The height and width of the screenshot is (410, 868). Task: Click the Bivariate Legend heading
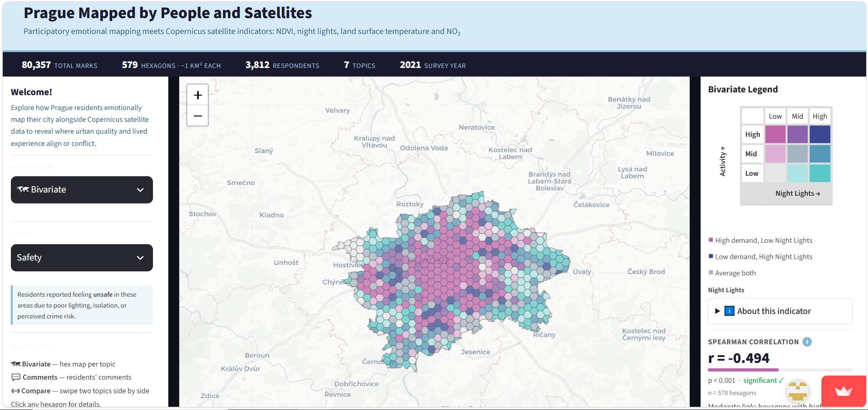point(743,90)
